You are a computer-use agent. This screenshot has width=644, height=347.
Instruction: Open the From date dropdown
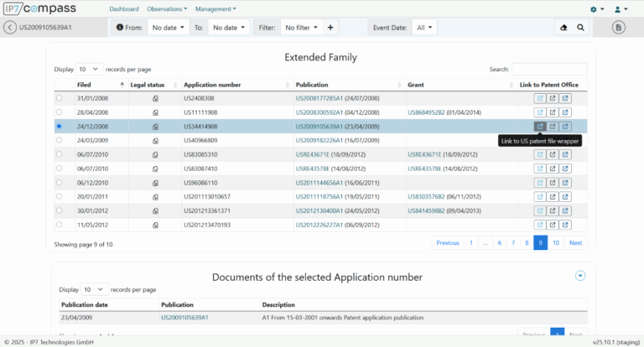[168, 28]
